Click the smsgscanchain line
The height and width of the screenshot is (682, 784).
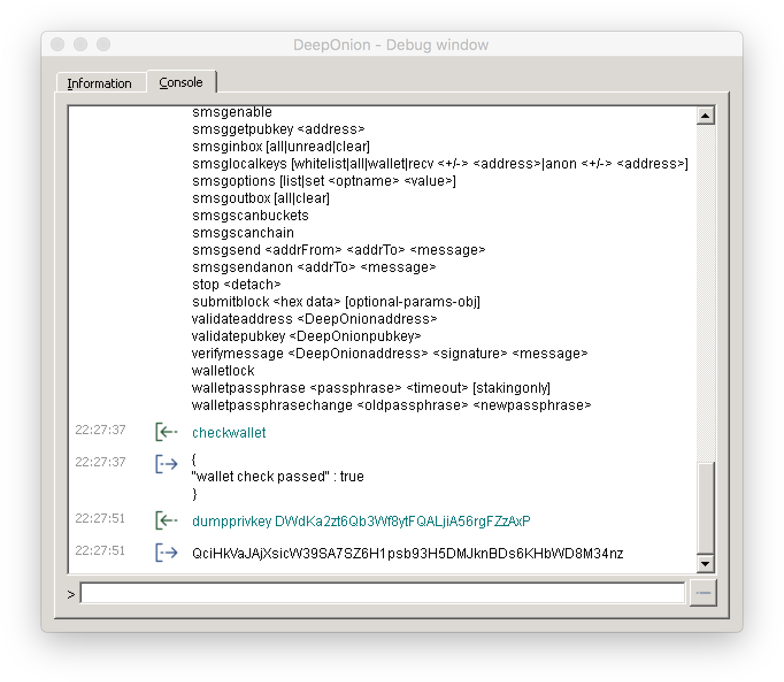[x=243, y=232]
